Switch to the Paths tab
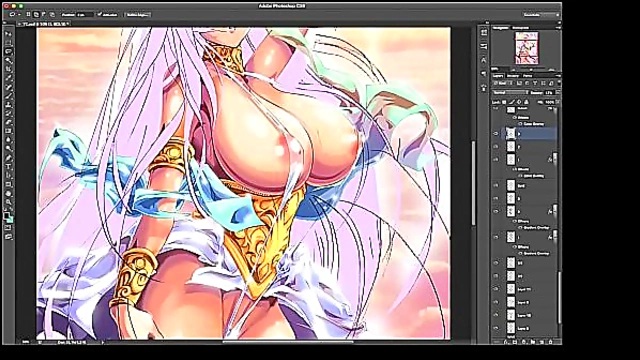Screen dimensions: 640x360 tap(527, 76)
